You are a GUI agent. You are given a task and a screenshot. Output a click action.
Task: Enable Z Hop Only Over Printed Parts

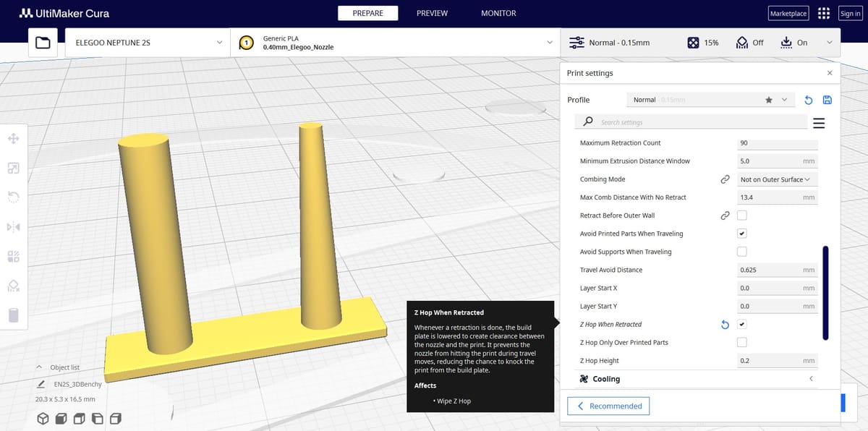[x=741, y=343]
